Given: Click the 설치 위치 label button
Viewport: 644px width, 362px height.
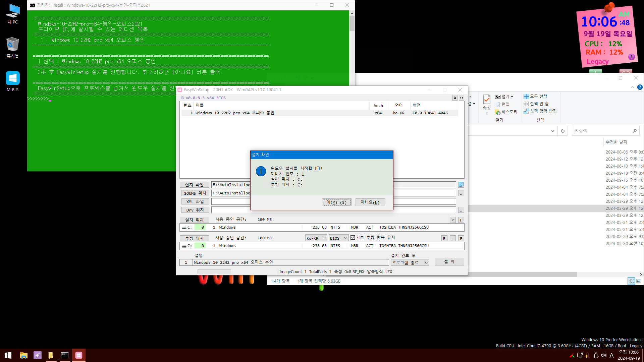Looking at the screenshot, I should point(194,220).
